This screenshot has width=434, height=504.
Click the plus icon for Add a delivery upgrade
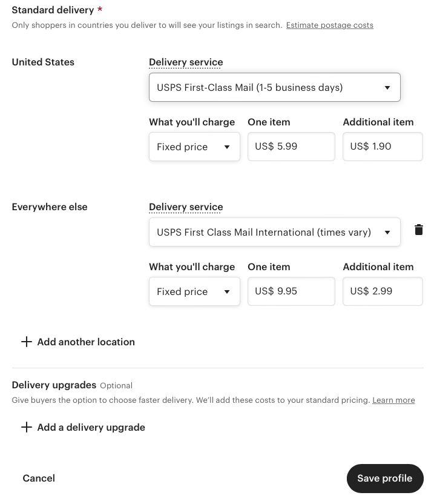pos(27,427)
